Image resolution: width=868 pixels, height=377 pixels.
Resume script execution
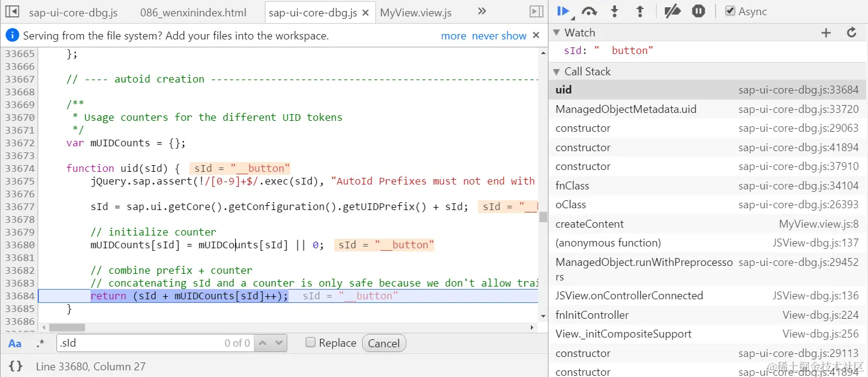click(563, 11)
